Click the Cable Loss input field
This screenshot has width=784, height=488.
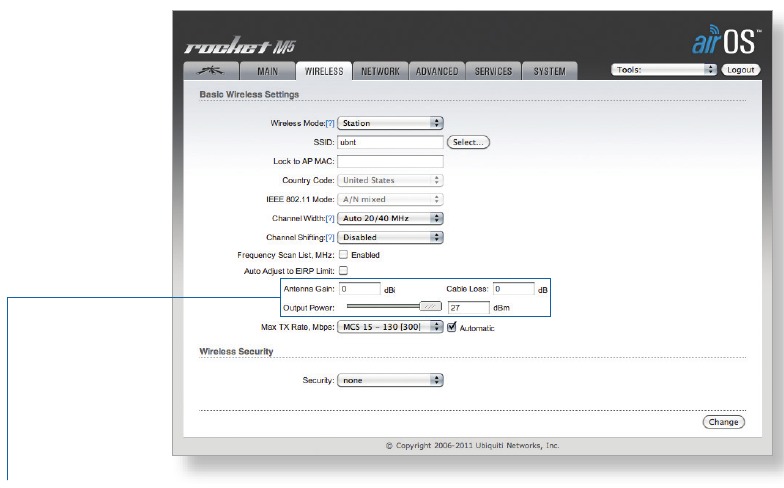(x=514, y=288)
